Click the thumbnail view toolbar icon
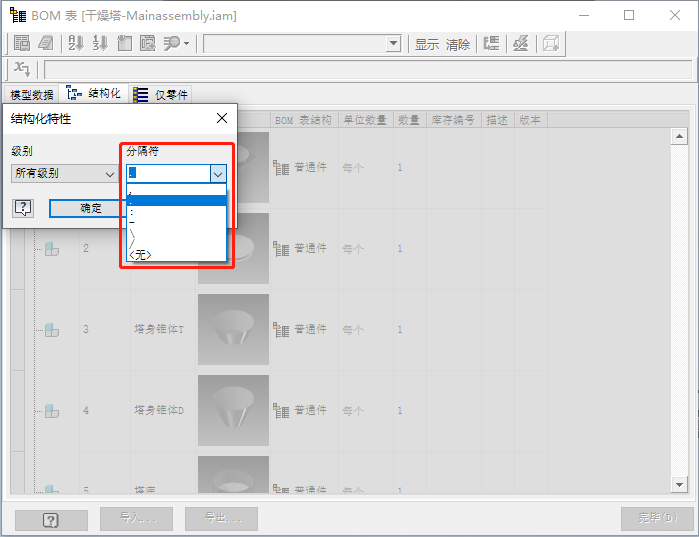Image resolution: width=699 pixels, height=537 pixels. click(x=551, y=44)
